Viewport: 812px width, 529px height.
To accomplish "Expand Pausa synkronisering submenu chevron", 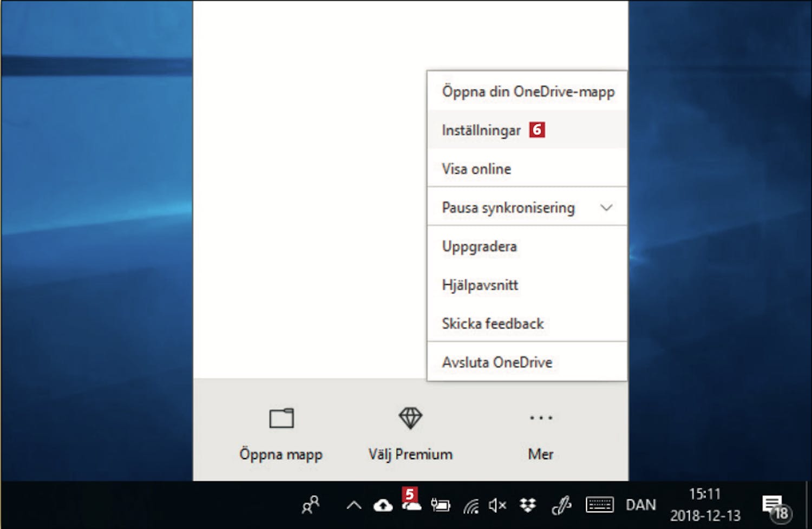I will [606, 207].
